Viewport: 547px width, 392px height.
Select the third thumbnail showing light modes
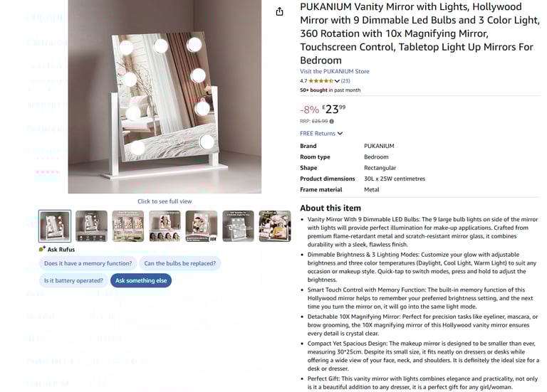coord(128,226)
